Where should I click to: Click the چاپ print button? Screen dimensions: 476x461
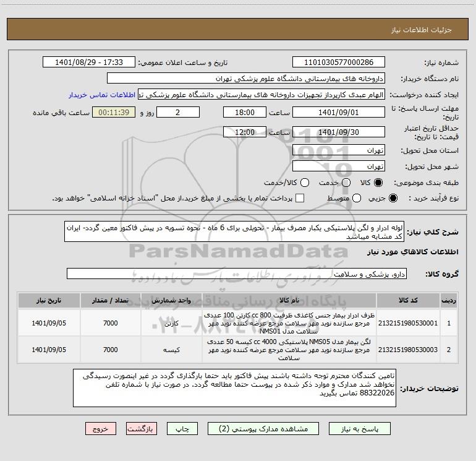tap(182, 428)
